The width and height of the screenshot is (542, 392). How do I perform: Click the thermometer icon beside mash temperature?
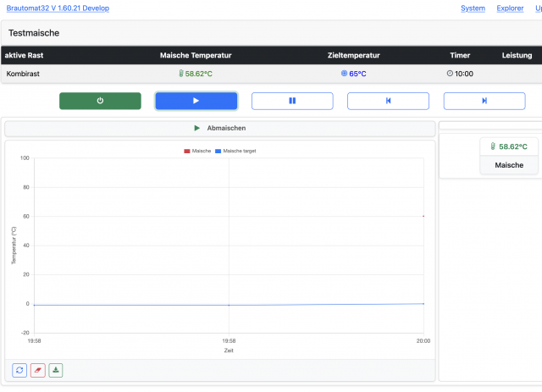(180, 75)
